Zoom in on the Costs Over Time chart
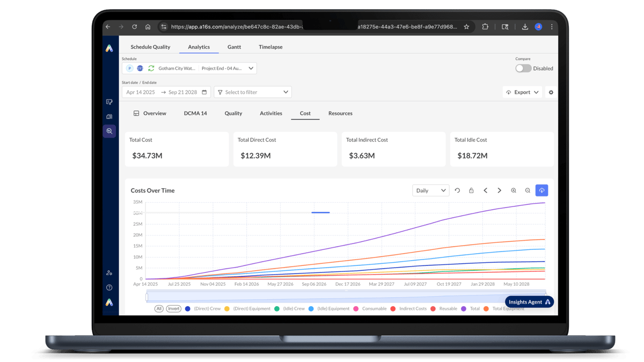The height and width of the screenshot is (362, 644). click(x=514, y=190)
